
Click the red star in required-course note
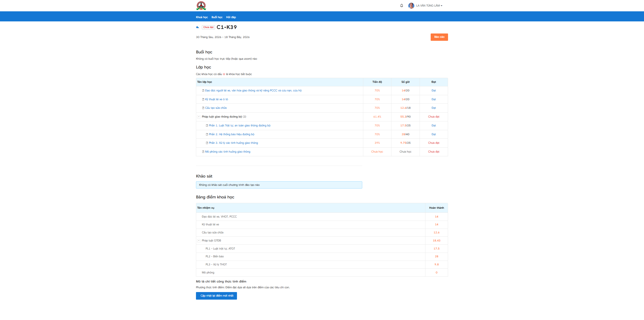(x=224, y=74)
